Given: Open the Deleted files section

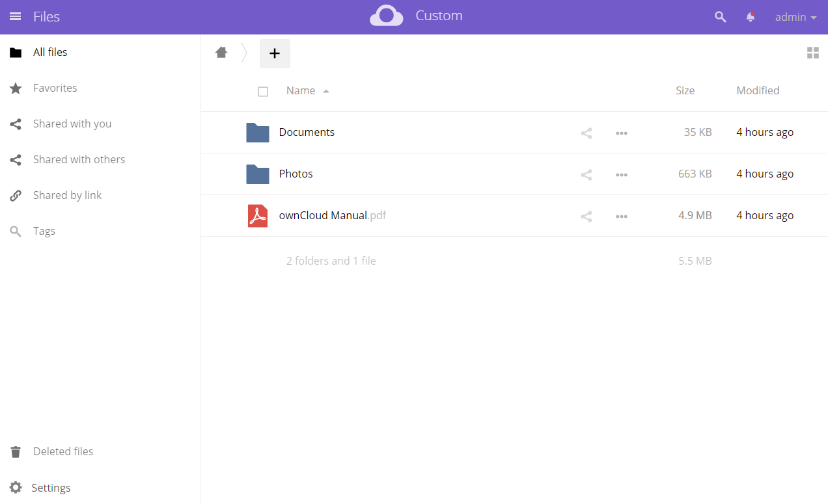Looking at the screenshot, I should click(x=63, y=451).
